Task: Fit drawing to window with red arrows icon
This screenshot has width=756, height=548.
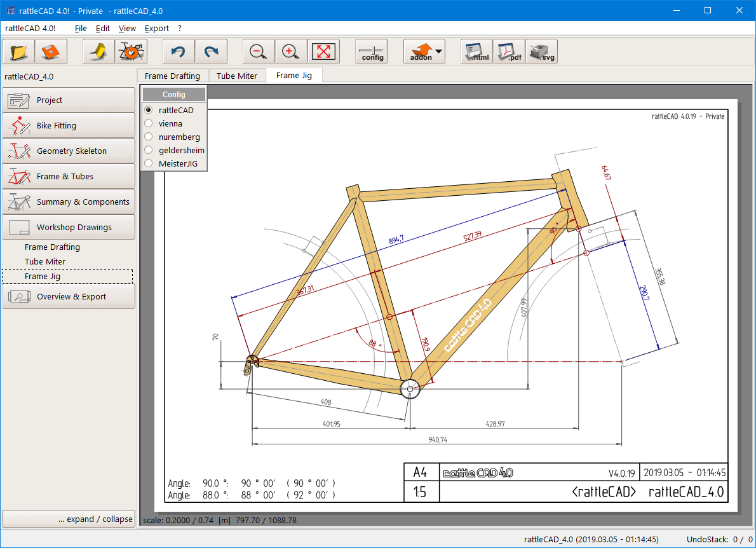Action: click(323, 51)
